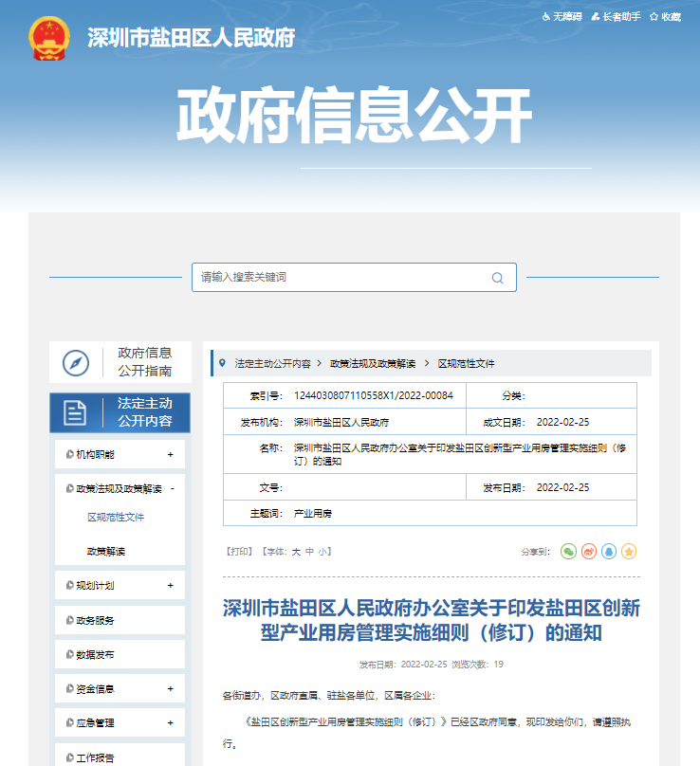Open the 机构职能 menu item
Screen dimensions: 700x766
click(x=95, y=454)
